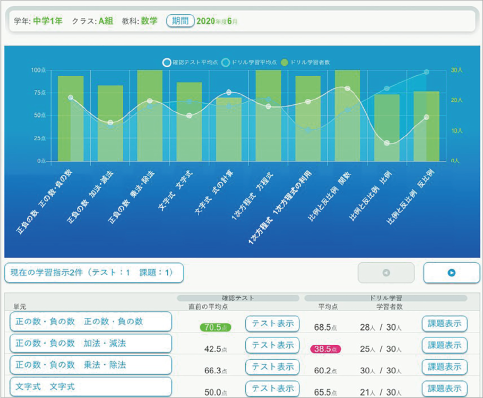Click the 21人 / 30人 learner count
Image resolution: width=483 pixels, height=398 pixels.
pyautogui.click(x=381, y=392)
